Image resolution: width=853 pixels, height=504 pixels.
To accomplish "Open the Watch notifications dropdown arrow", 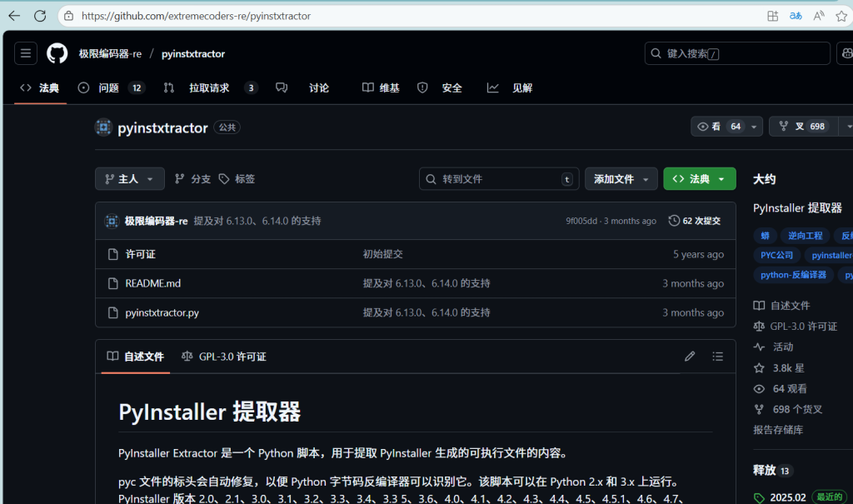I will [x=754, y=127].
